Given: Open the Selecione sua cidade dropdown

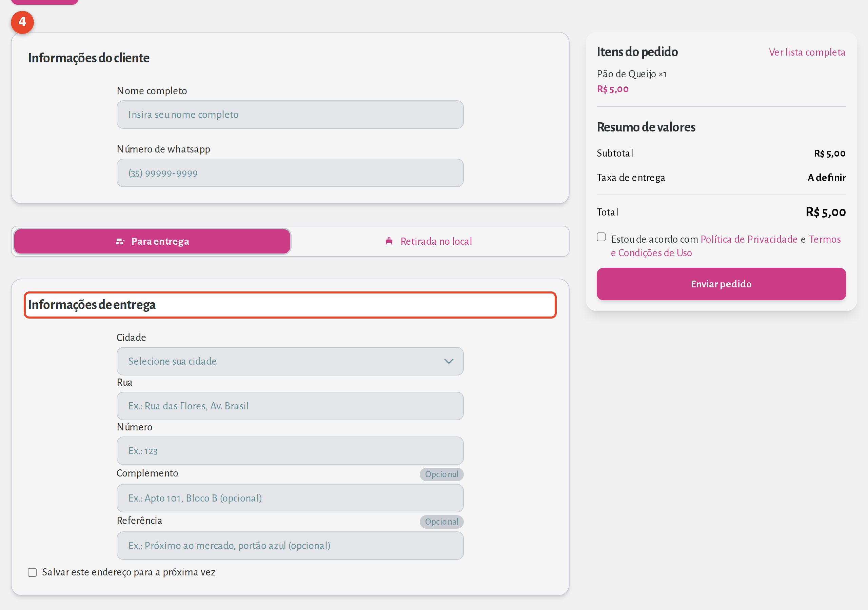Looking at the screenshot, I should [x=290, y=361].
